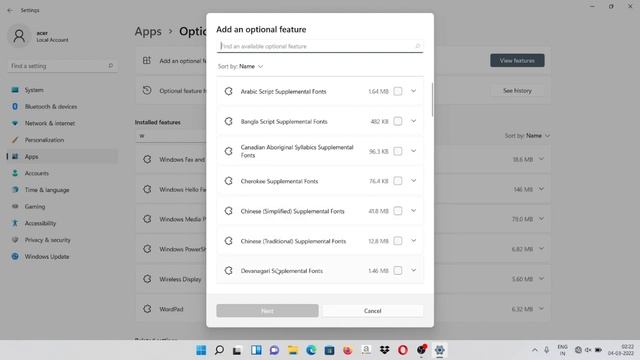This screenshot has height=360, width=640.
Task: Click the Settings back arrow
Action: tap(10, 10)
